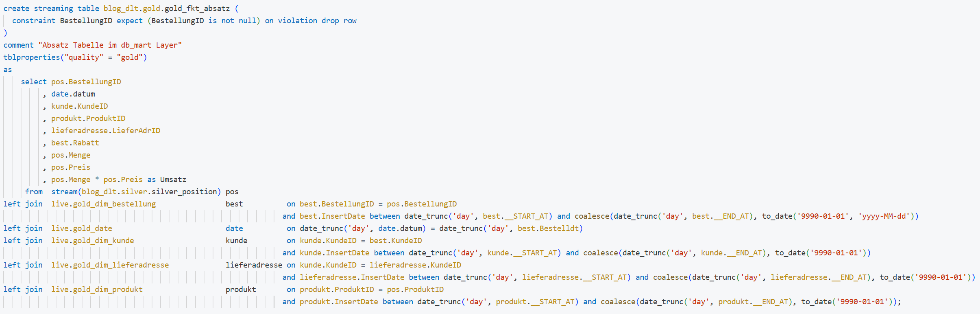Click the table name gold_fkt_absatz
Viewport: 980px width, 314px height.
[197, 9]
